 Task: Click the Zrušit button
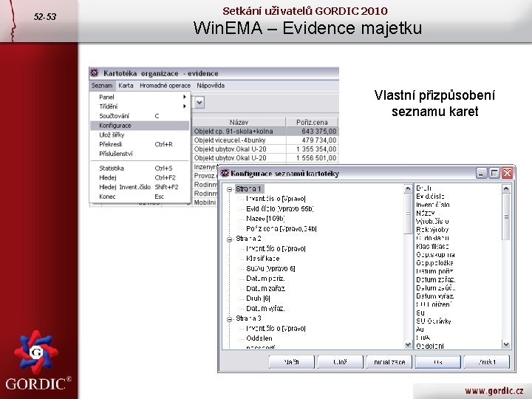pyautogui.click(x=487, y=362)
